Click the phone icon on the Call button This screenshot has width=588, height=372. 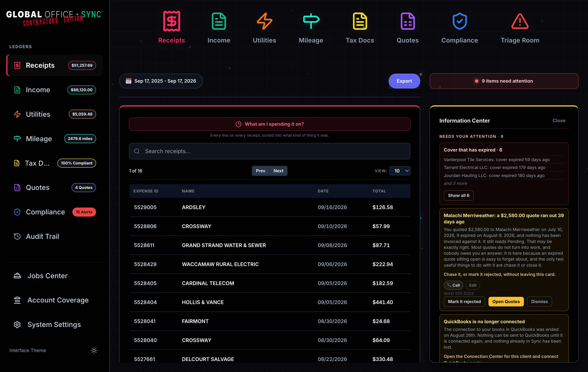[x=449, y=285]
